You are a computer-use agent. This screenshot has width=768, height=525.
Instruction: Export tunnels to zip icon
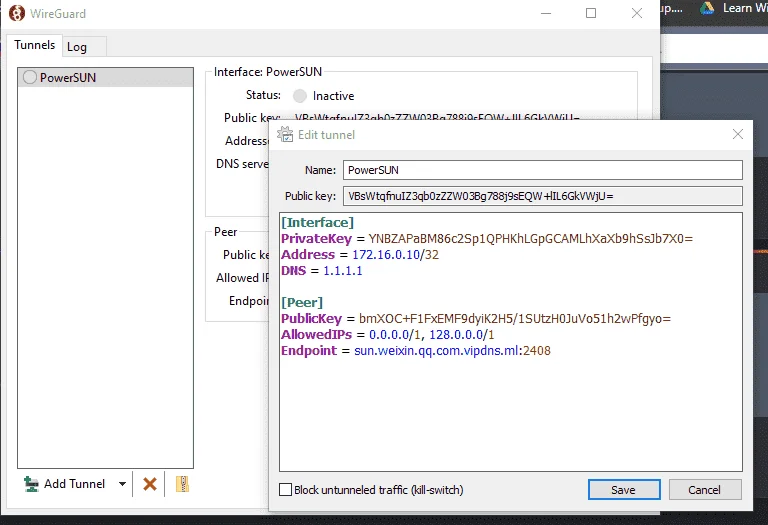coord(182,484)
